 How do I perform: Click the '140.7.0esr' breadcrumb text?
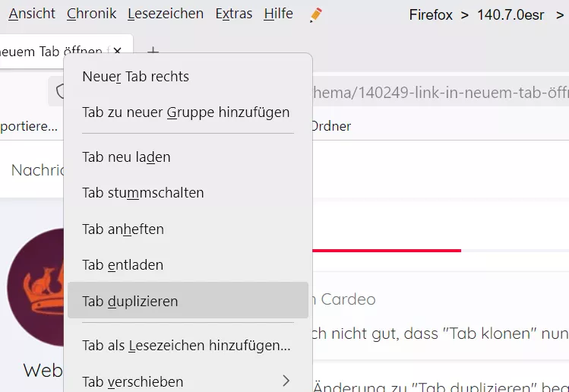pyautogui.click(x=511, y=15)
